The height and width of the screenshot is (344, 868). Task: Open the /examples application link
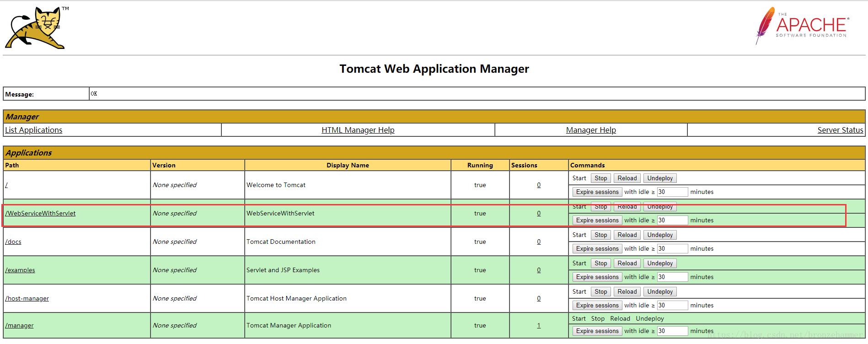pos(20,270)
